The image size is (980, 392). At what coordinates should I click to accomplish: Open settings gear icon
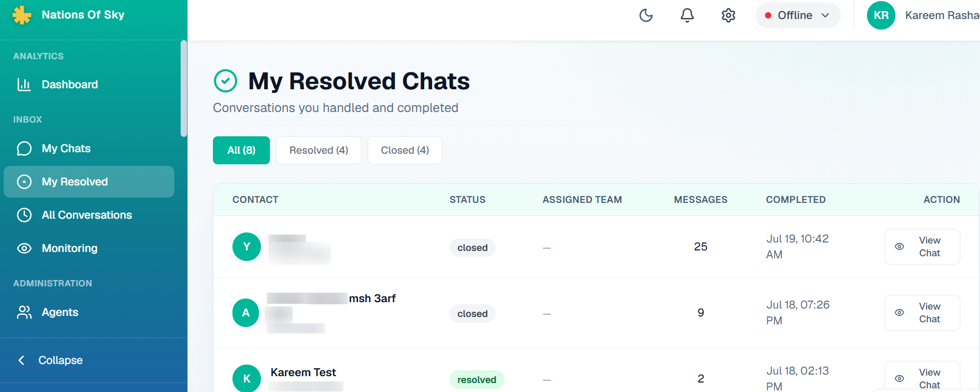click(x=729, y=15)
